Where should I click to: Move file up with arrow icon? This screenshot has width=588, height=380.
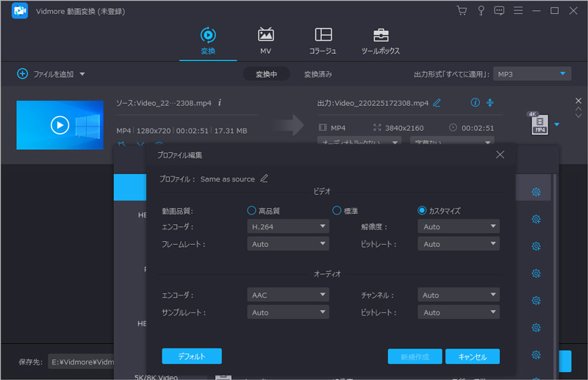tap(578, 109)
